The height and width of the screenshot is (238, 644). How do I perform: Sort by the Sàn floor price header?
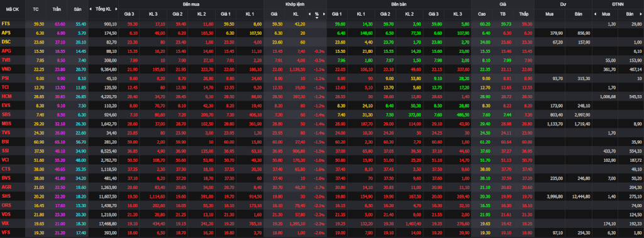pyautogui.click(x=77, y=9)
